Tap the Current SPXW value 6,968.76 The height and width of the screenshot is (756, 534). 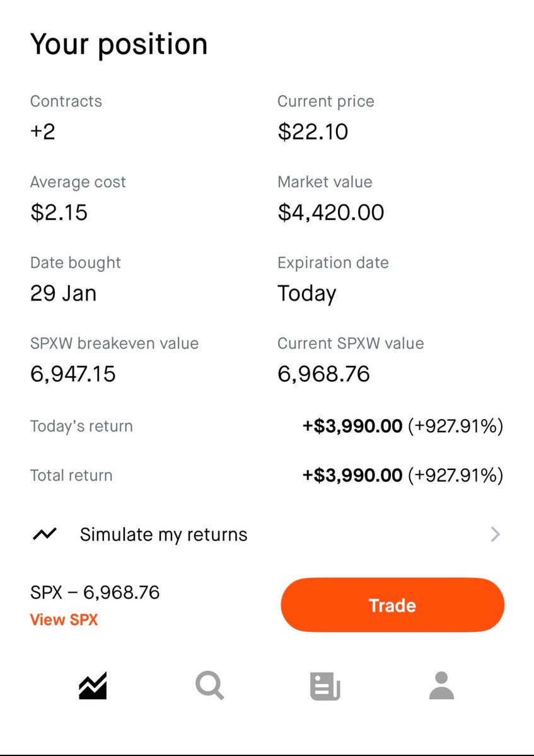click(x=324, y=375)
